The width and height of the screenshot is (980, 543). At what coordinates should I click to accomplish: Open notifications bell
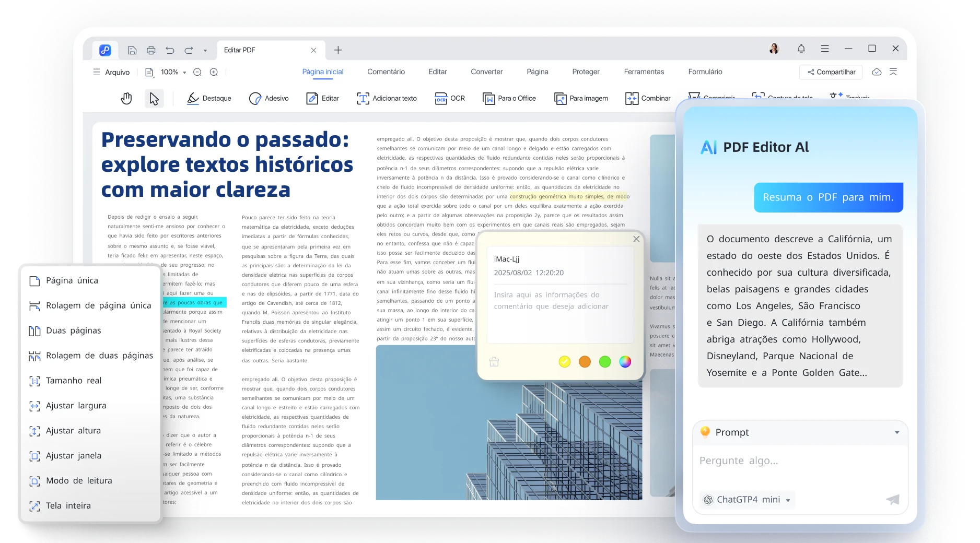tap(801, 49)
